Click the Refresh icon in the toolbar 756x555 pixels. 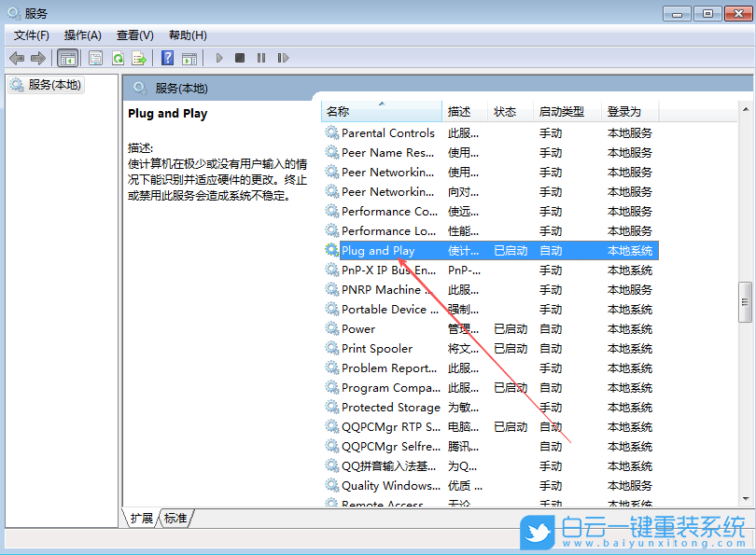[x=118, y=58]
